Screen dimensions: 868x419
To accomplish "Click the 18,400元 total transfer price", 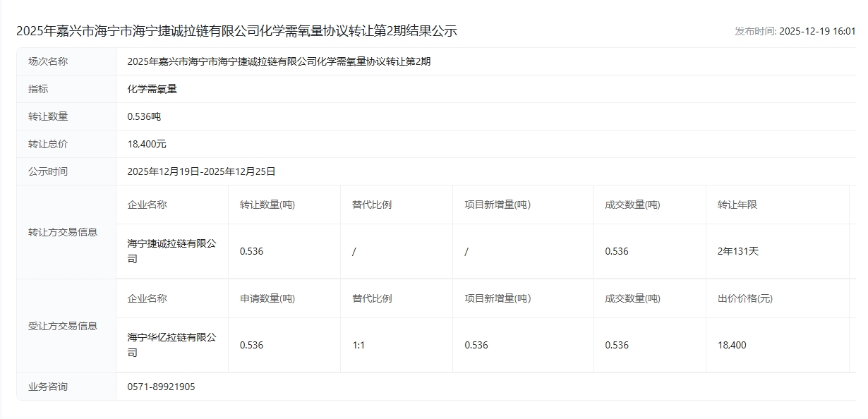I will coord(147,144).
